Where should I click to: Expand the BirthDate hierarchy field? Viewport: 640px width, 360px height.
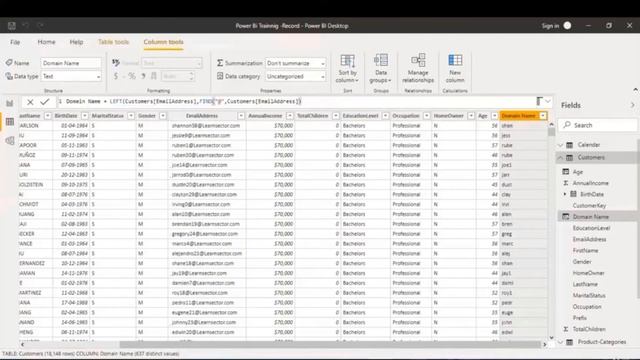565,194
